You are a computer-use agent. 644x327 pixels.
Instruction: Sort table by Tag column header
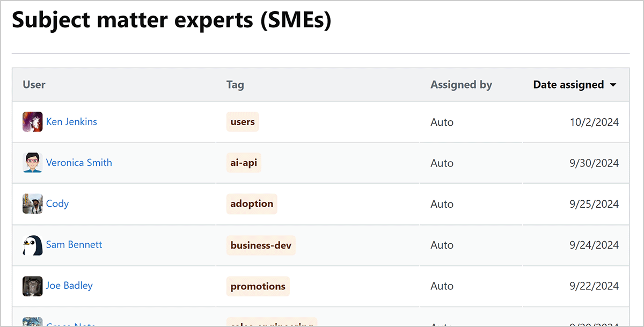(235, 85)
